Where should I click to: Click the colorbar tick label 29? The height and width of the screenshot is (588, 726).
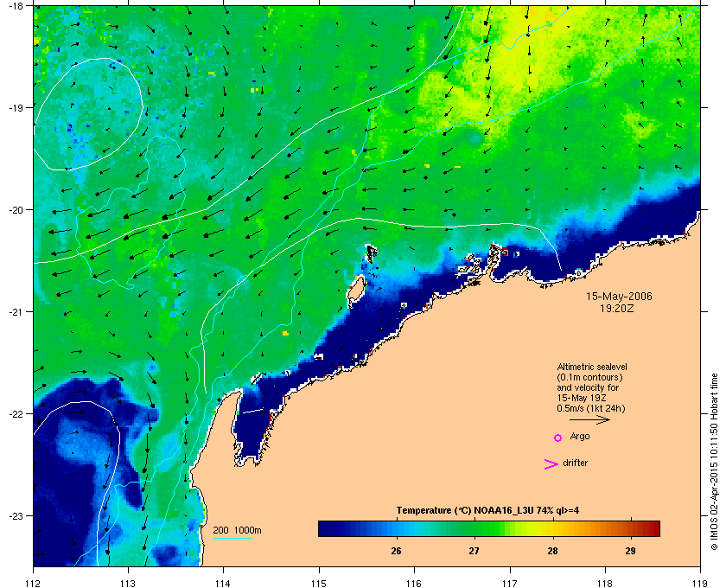[630, 551]
